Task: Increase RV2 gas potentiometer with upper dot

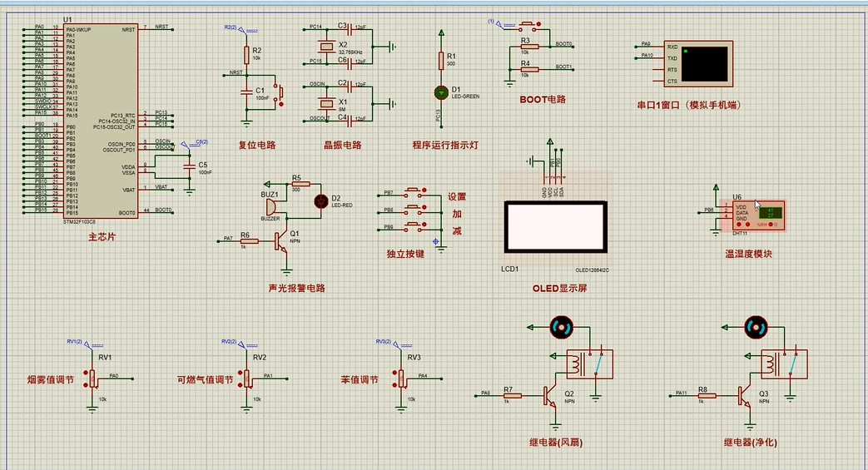Action: click(x=241, y=374)
